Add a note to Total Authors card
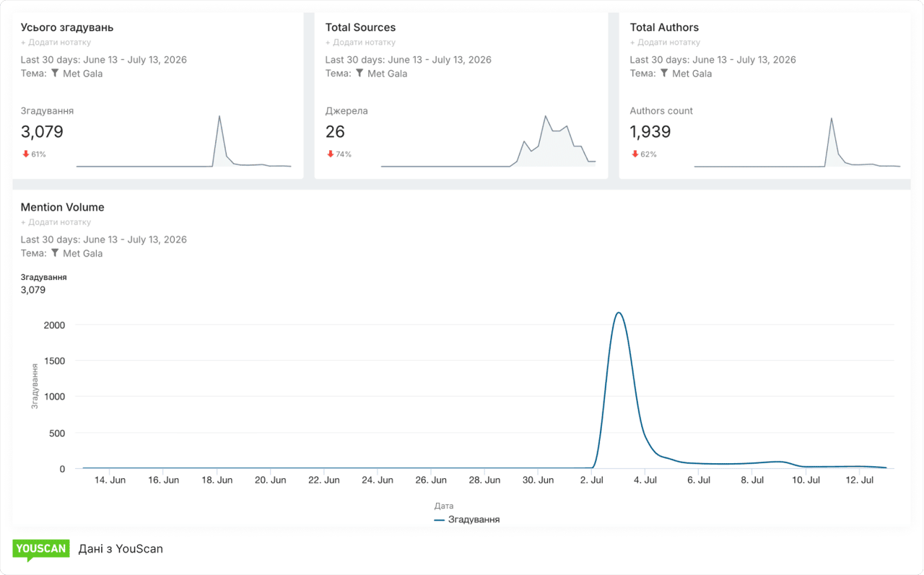 665,43
